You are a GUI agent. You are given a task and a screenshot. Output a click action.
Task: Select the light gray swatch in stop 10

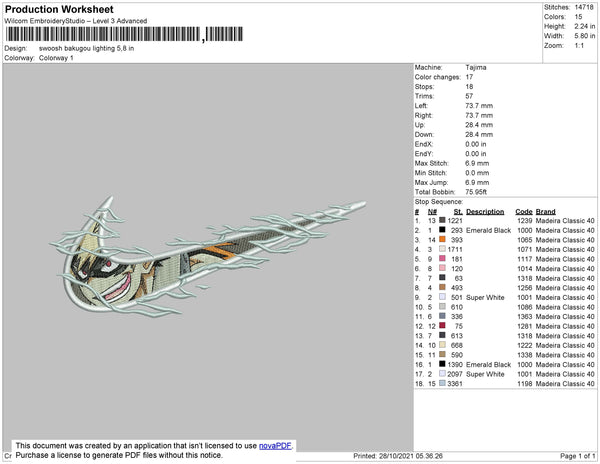442,306
